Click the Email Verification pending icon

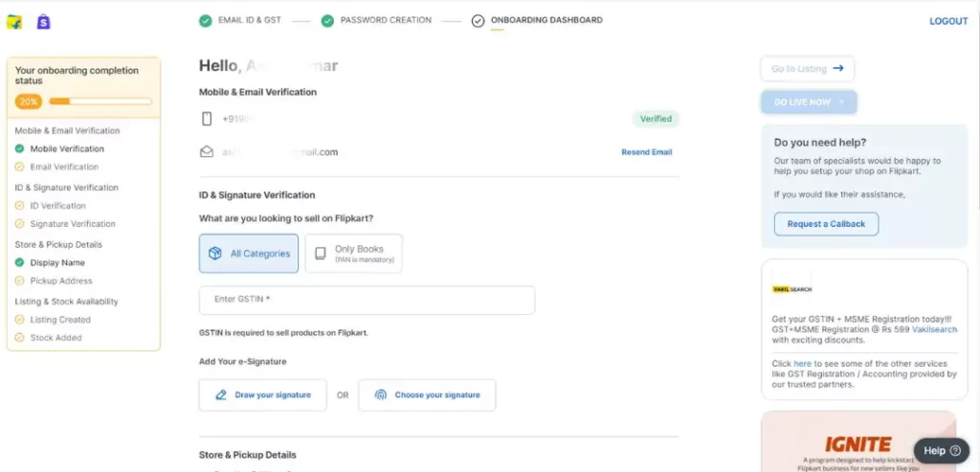point(19,167)
